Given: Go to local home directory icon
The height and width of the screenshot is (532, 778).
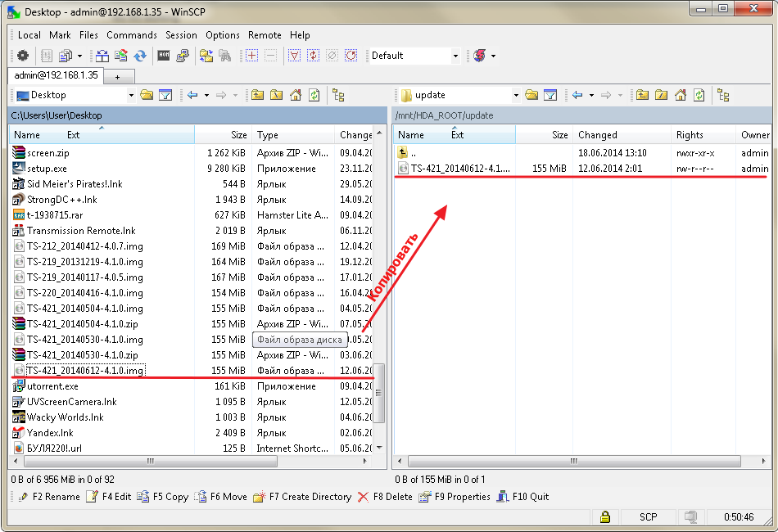Looking at the screenshot, I should click(295, 95).
